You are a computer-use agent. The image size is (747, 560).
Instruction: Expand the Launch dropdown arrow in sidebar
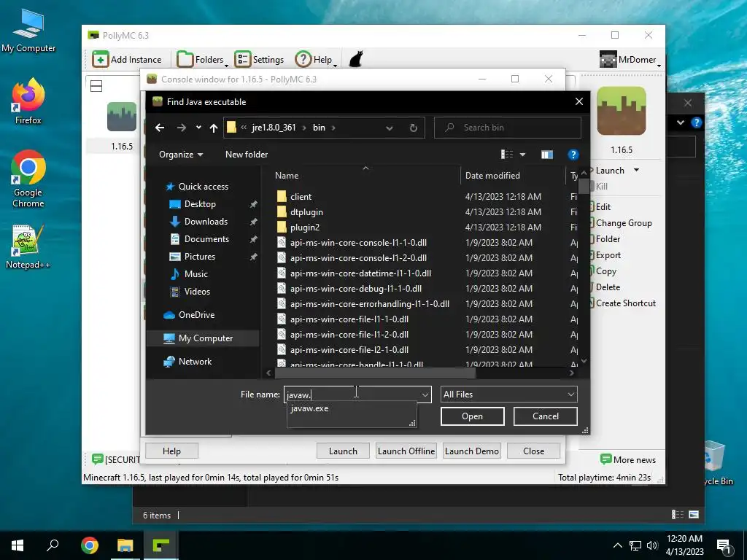click(x=636, y=170)
